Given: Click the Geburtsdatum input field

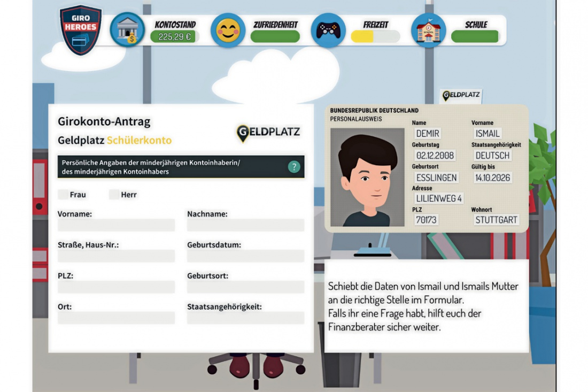Looking at the screenshot, I should coord(245,256).
